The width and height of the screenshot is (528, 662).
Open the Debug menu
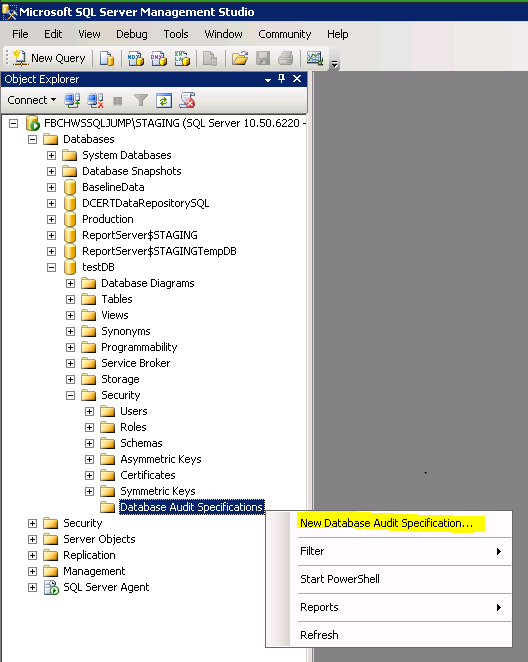tap(132, 34)
